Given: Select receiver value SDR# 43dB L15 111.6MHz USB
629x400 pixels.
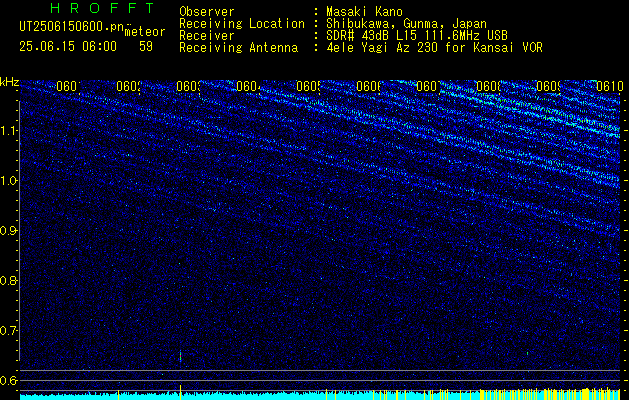Looking at the screenshot, I should (417, 36).
